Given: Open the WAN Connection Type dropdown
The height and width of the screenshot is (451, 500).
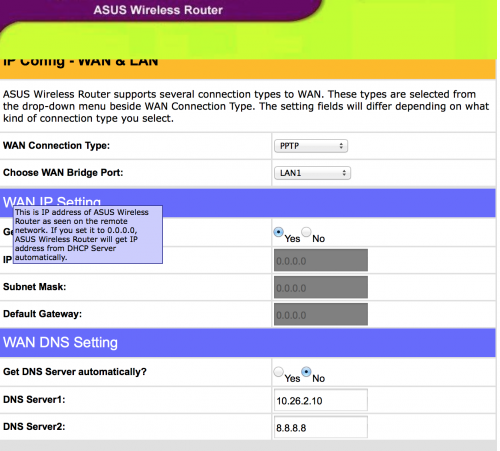Looking at the screenshot, I should [x=311, y=146].
